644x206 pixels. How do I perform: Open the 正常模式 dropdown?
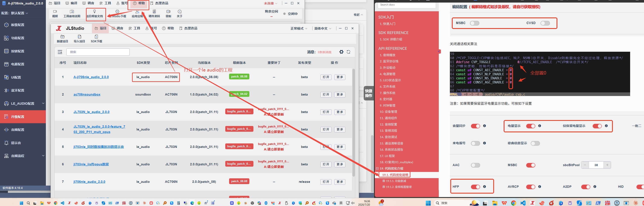click(299, 29)
